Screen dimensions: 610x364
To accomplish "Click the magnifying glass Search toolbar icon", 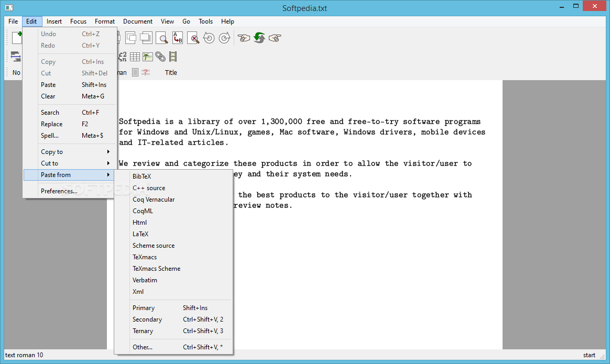I will pos(162,38).
